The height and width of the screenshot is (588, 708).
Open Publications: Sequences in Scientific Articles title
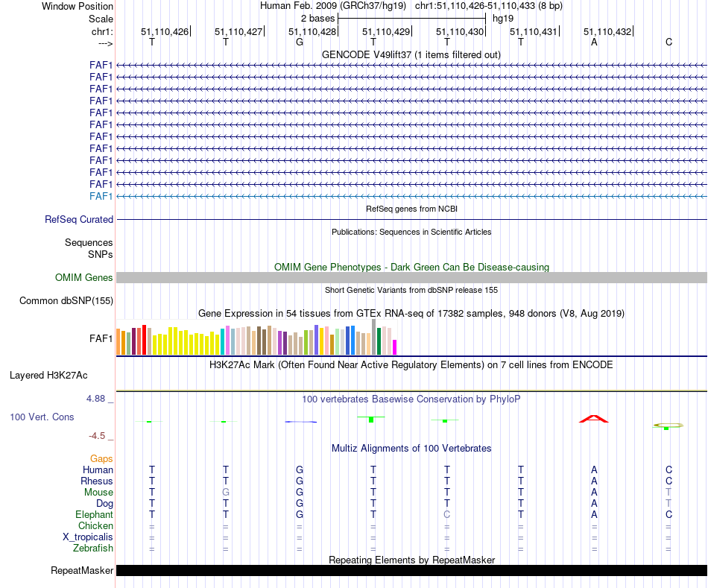pos(411,232)
